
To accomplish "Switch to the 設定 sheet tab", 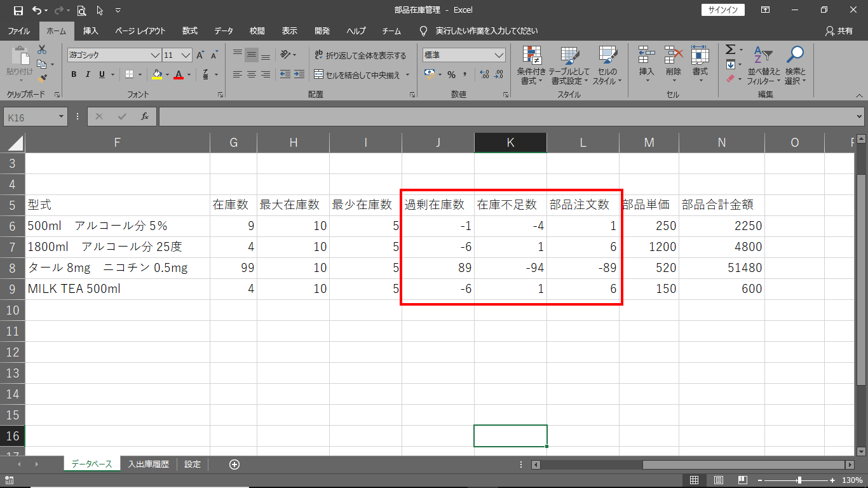I will pos(193,464).
